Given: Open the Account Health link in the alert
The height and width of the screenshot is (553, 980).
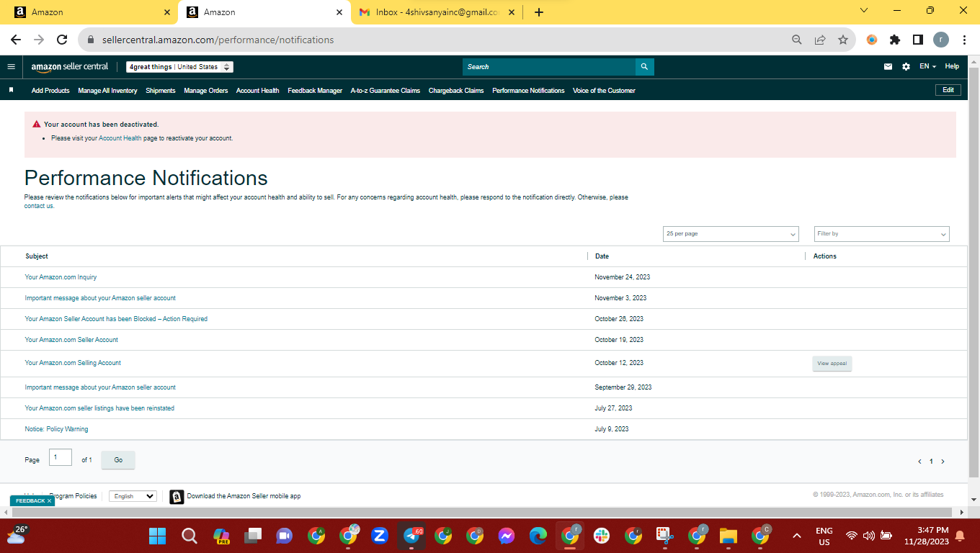Looking at the screenshot, I should point(120,138).
